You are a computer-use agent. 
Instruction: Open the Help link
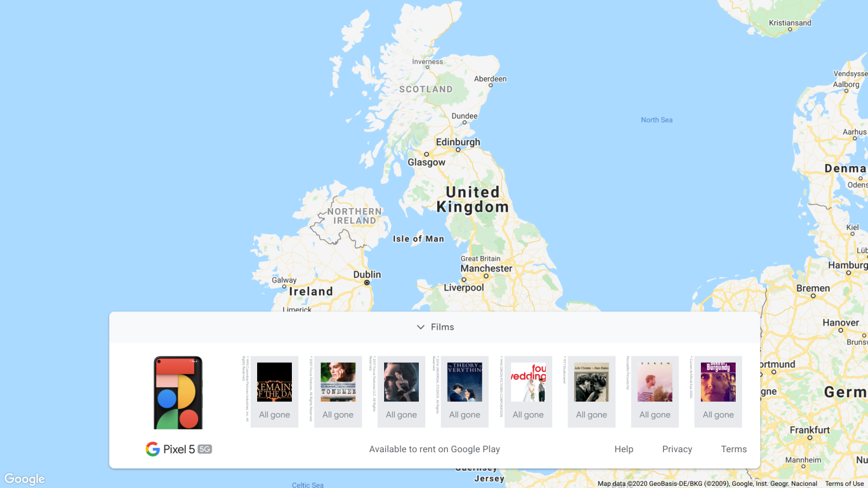click(624, 449)
